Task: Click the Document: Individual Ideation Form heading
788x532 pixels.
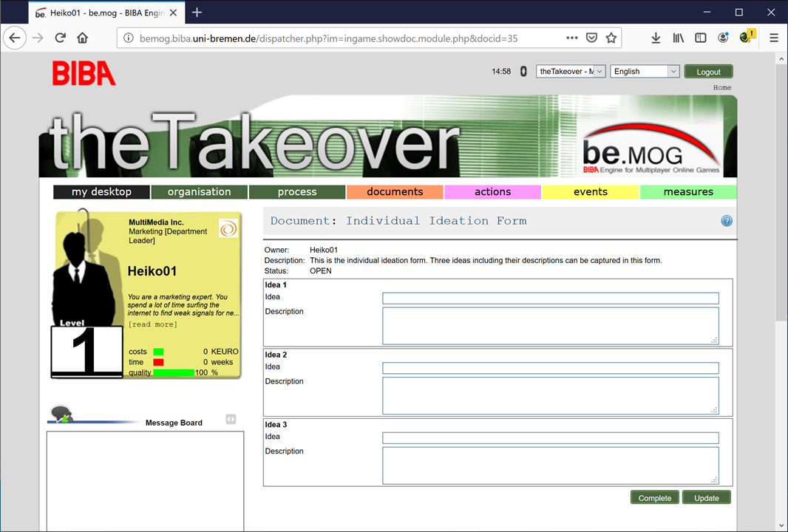Action: (398, 220)
